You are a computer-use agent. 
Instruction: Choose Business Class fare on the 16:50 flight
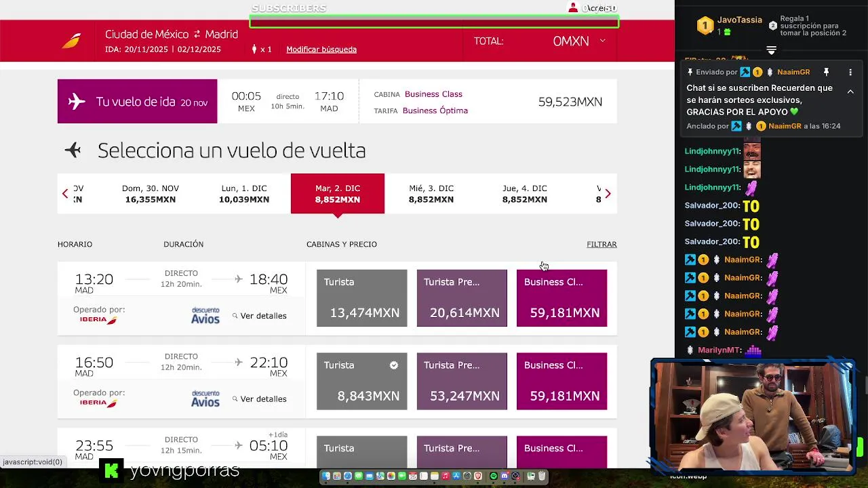[x=562, y=382]
